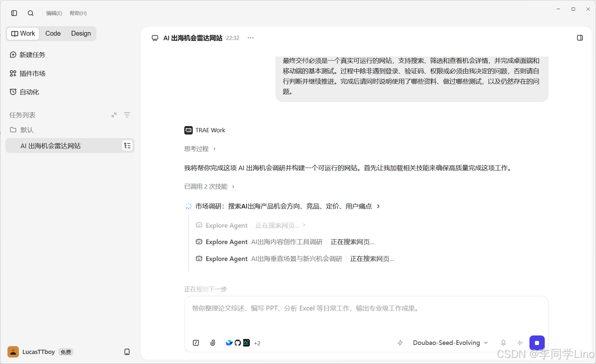Open the 插件市场 plugin marketplace

27,74
